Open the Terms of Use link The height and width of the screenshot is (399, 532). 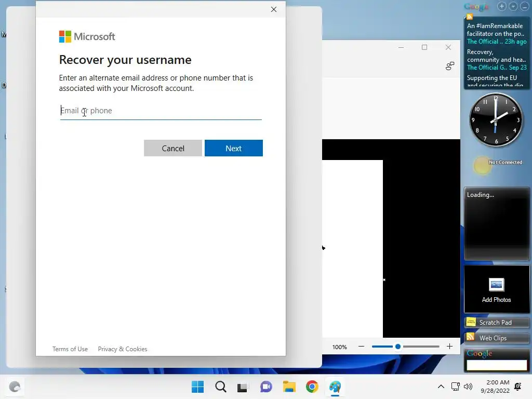(x=70, y=349)
